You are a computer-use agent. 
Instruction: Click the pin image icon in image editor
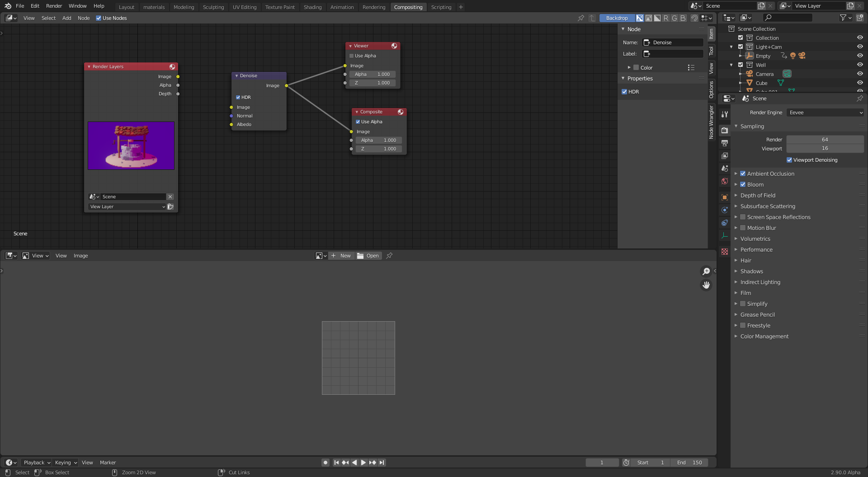click(x=389, y=256)
